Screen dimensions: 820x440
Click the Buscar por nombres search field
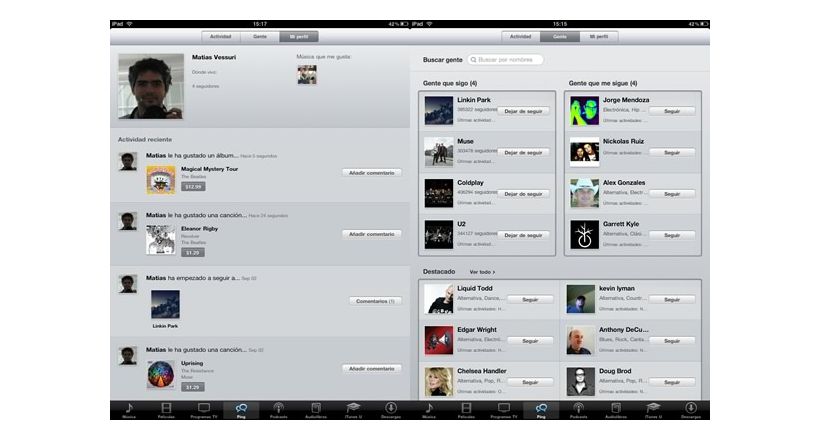(x=505, y=60)
